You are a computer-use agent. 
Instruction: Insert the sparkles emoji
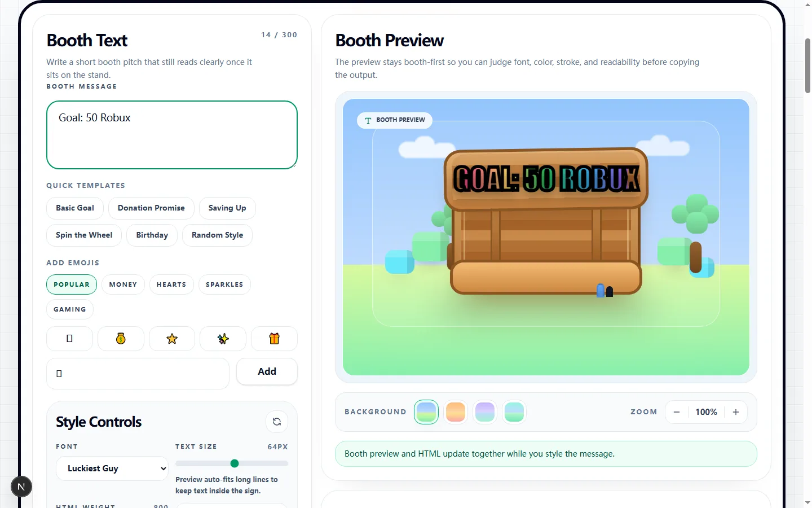223,339
